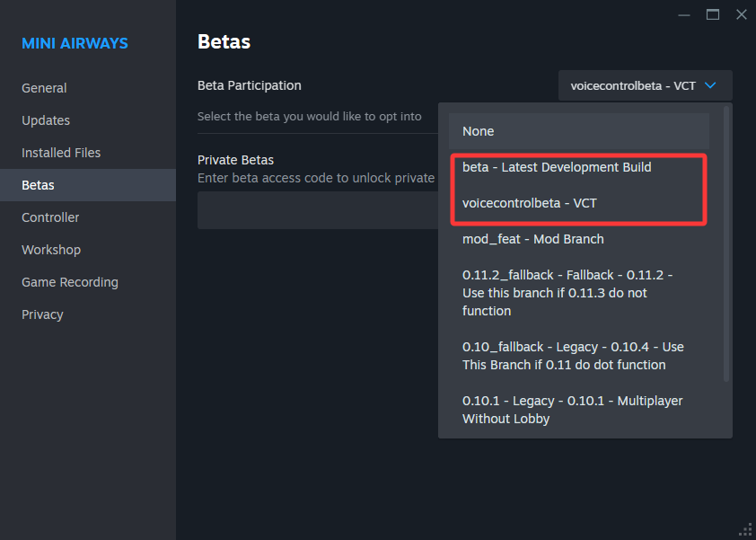This screenshot has height=540, width=756.
Task: Open the General settings tab
Action: (x=45, y=88)
